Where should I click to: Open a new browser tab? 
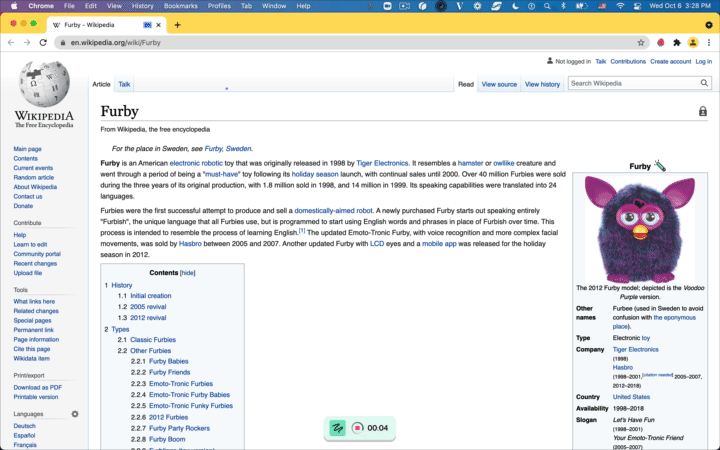pyautogui.click(x=178, y=24)
